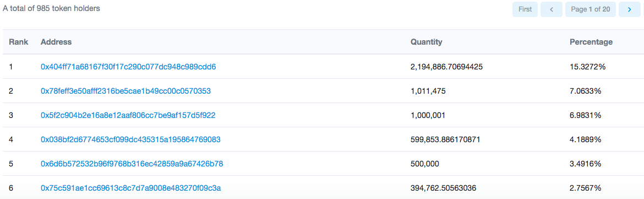Image resolution: width=644 pixels, height=199 pixels.
Task: Click the Address column header
Action: point(56,42)
